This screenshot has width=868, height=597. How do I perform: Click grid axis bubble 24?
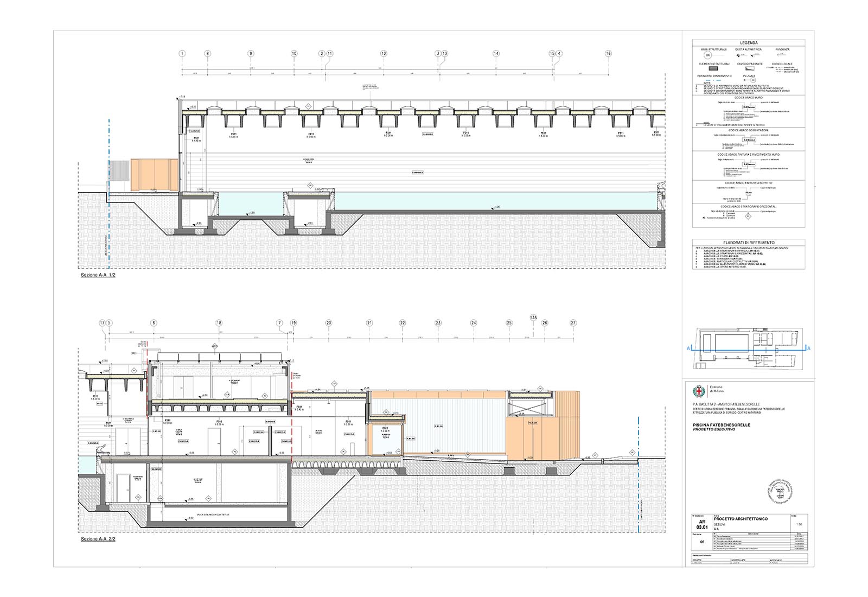pos(474,323)
